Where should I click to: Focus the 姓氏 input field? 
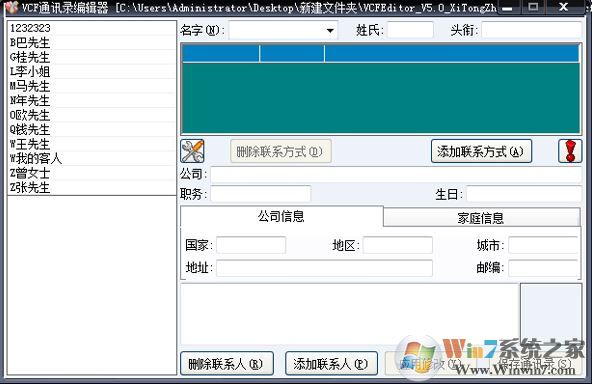click(410, 30)
